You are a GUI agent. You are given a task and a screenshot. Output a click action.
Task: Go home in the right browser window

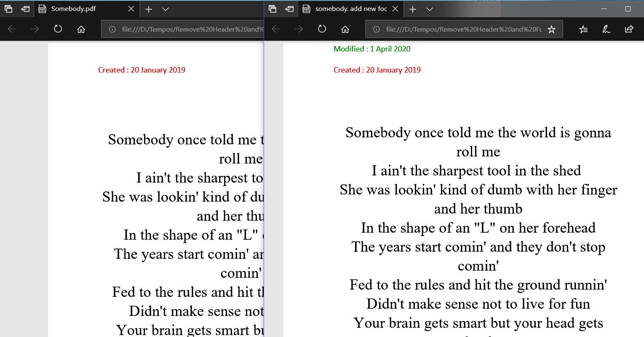tap(345, 29)
